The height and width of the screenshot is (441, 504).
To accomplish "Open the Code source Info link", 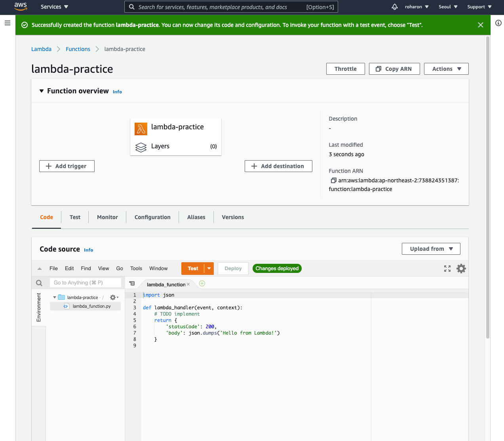I will 88,250.
